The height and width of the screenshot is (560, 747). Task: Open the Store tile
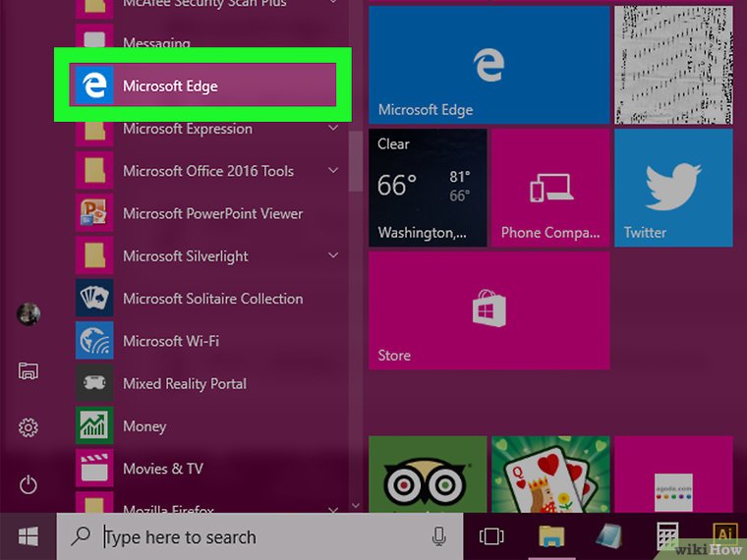[489, 310]
